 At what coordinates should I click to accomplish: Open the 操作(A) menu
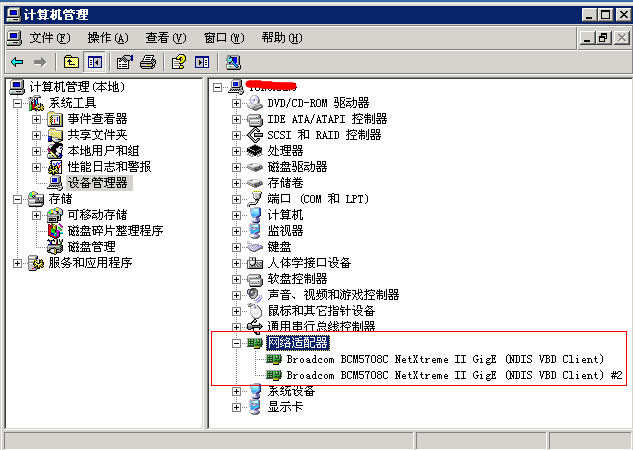(x=107, y=38)
